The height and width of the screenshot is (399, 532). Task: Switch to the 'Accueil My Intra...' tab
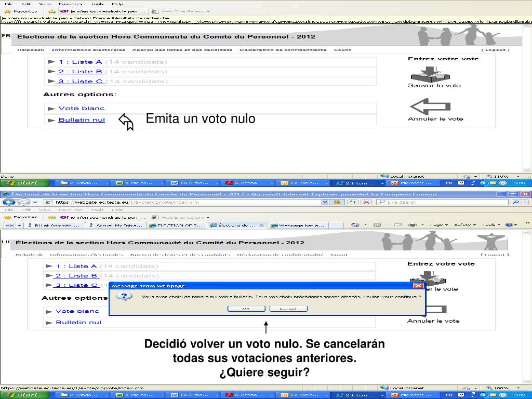point(116,225)
